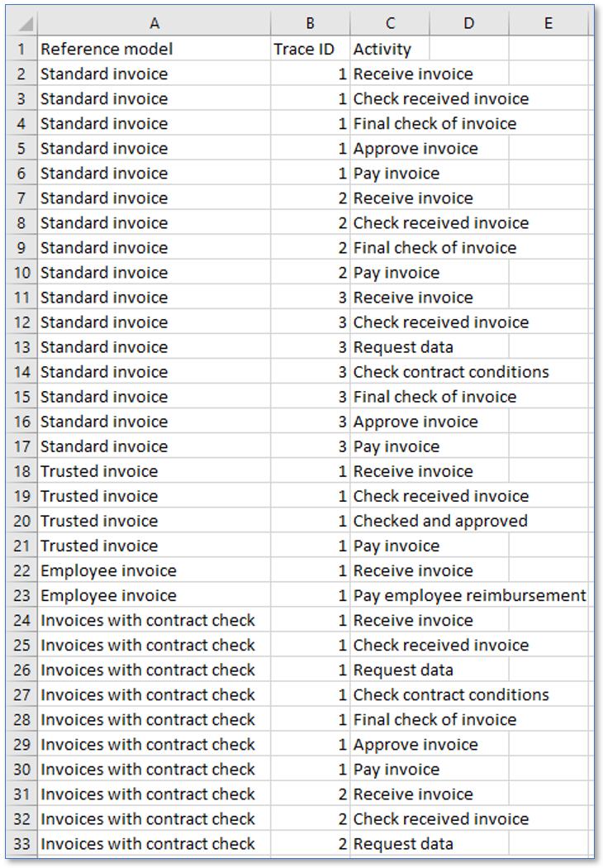Select column B header
603x868 pixels.
coord(310,24)
